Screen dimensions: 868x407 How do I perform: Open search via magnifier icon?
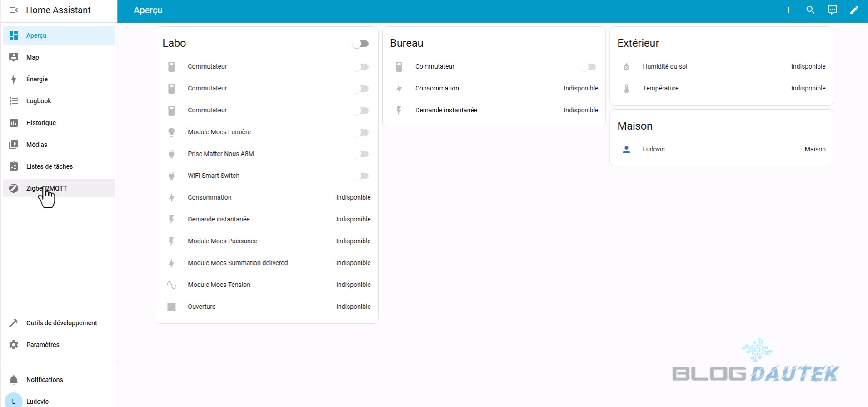pos(810,10)
